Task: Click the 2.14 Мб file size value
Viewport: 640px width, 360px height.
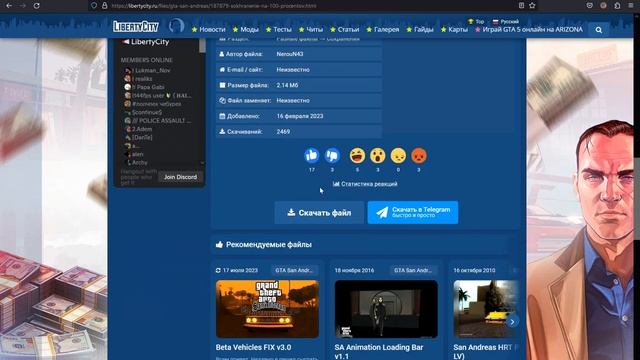Action: pyautogui.click(x=287, y=85)
